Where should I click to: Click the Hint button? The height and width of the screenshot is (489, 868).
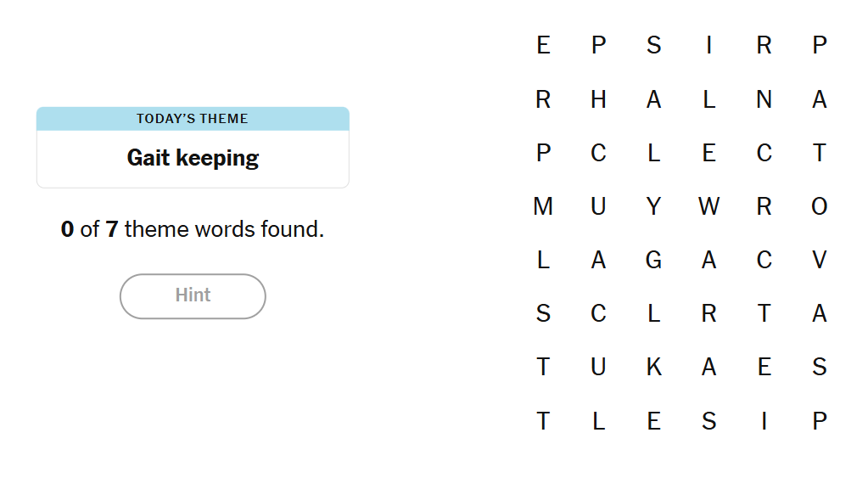[x=193, y=295]
